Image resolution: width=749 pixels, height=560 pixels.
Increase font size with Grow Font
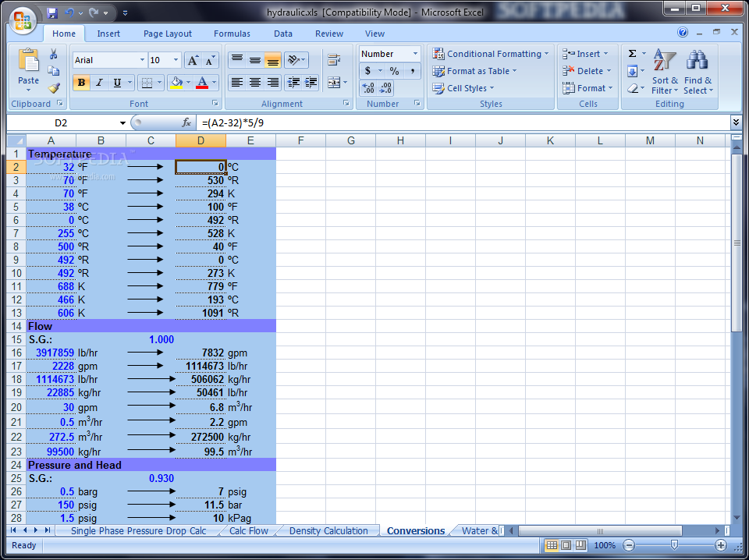[x=193, y=60]
